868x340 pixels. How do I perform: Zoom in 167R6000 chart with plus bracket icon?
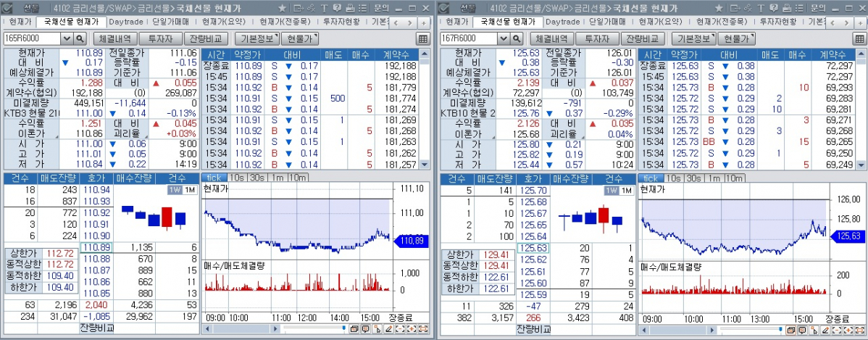coord(848,330)
